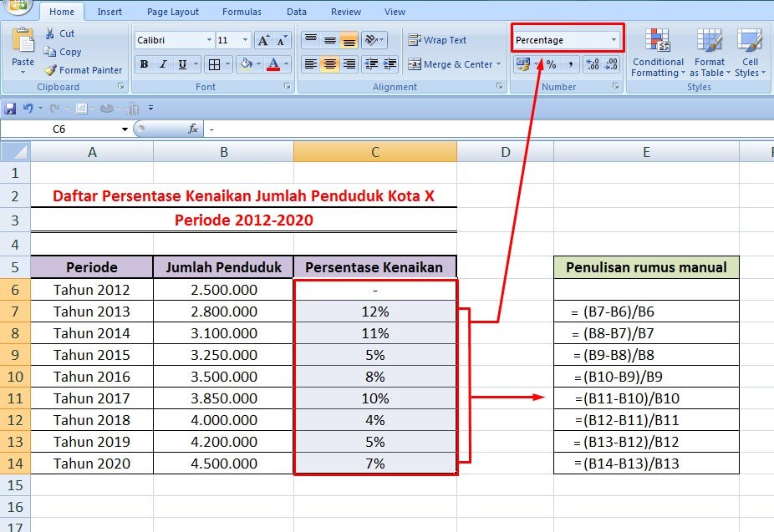774x532 pixels.
Task: Toggle bold formatting on cell C6
Action: (144, 64)
